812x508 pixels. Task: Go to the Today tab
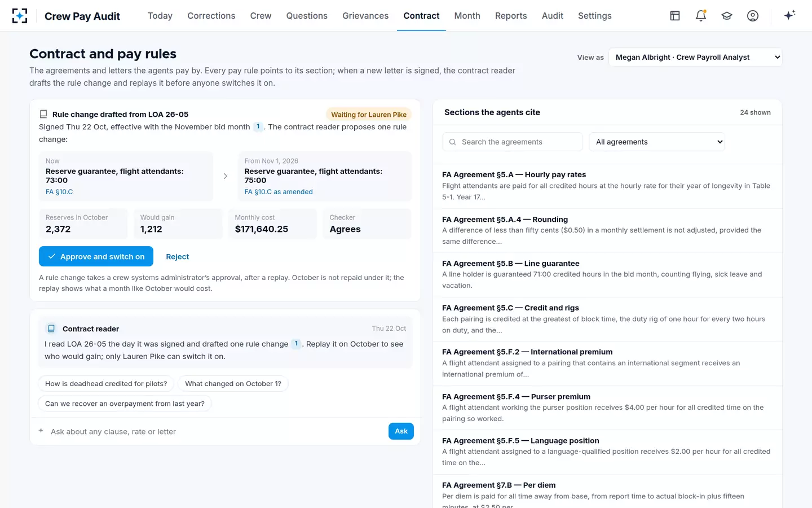160,16
